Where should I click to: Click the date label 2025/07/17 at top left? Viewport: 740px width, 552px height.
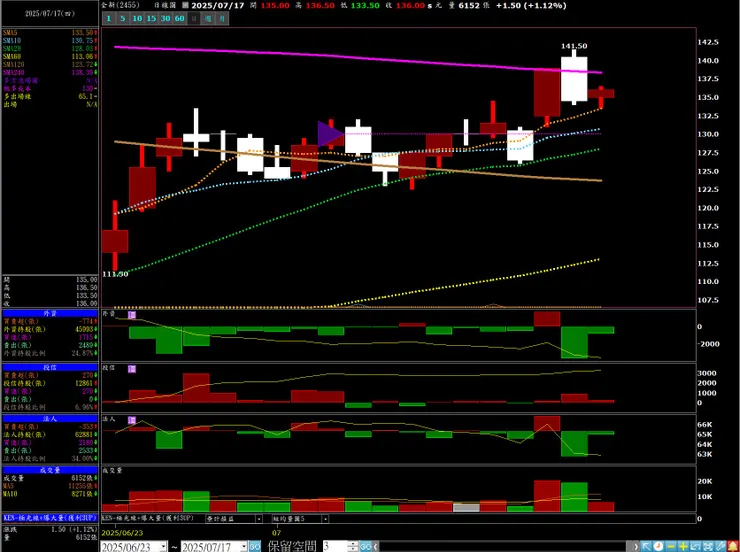[50, 13]
